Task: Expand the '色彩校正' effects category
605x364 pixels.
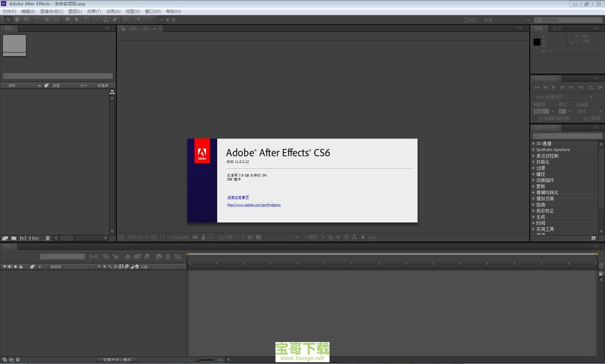Action: 534,211
